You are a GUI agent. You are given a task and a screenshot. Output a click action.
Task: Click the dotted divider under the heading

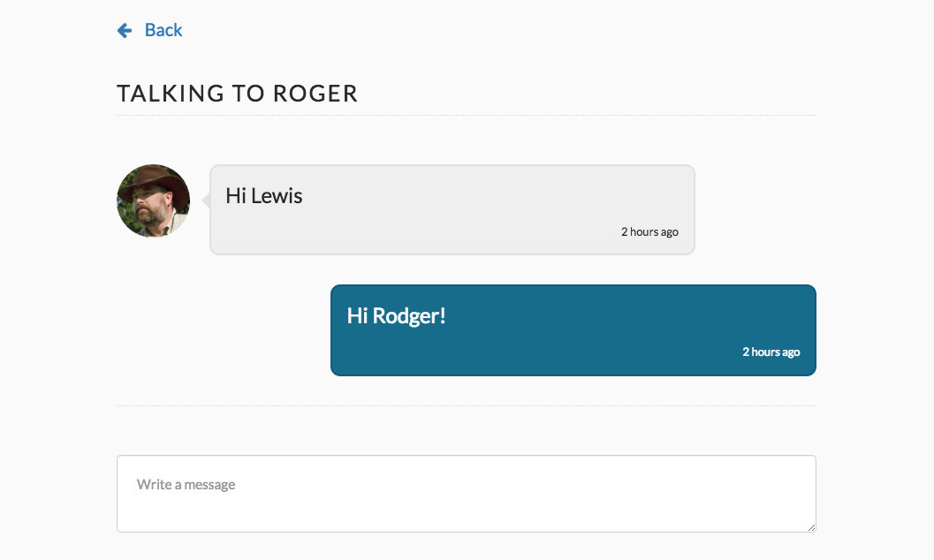coord(467,116)
